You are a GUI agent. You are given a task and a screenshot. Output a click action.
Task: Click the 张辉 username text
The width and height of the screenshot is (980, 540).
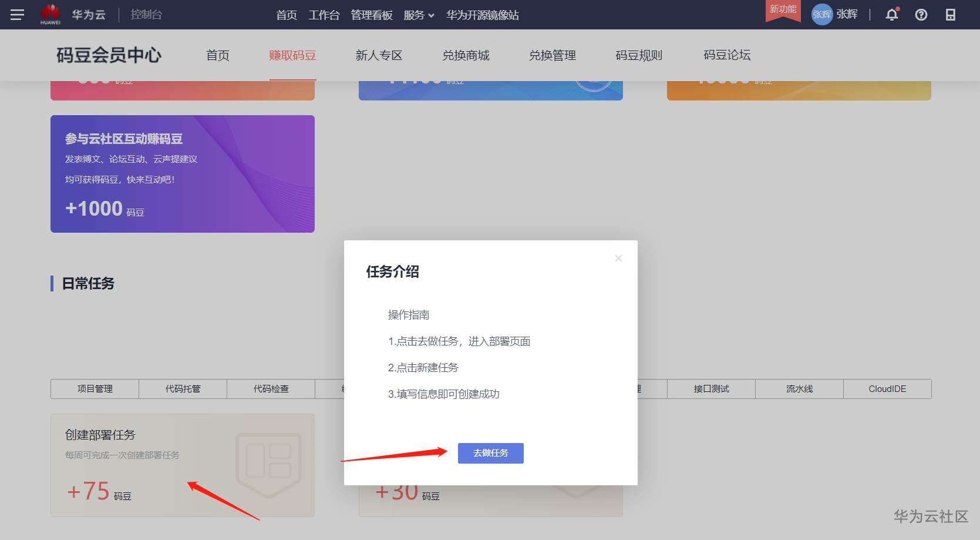point(847,14)
